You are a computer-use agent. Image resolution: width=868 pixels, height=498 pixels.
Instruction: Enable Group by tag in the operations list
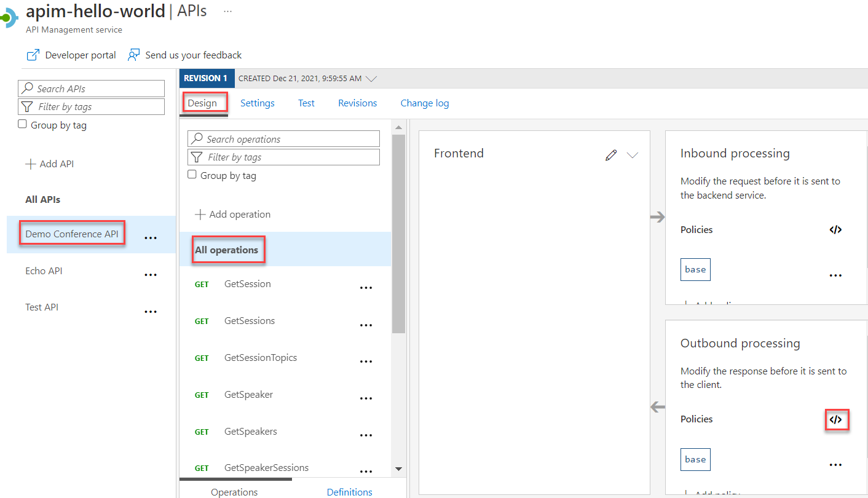(192, 175)
